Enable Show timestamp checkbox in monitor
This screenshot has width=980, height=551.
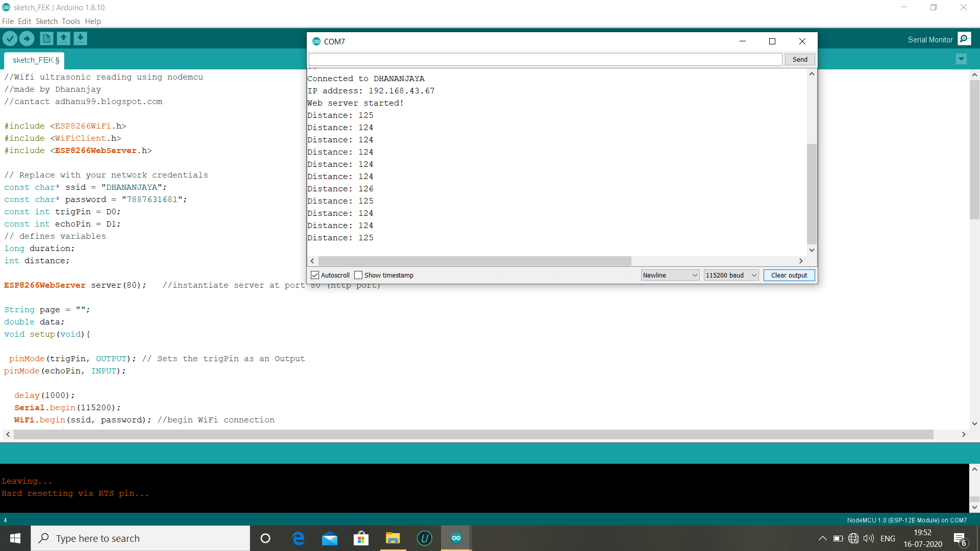pos(358,274)
